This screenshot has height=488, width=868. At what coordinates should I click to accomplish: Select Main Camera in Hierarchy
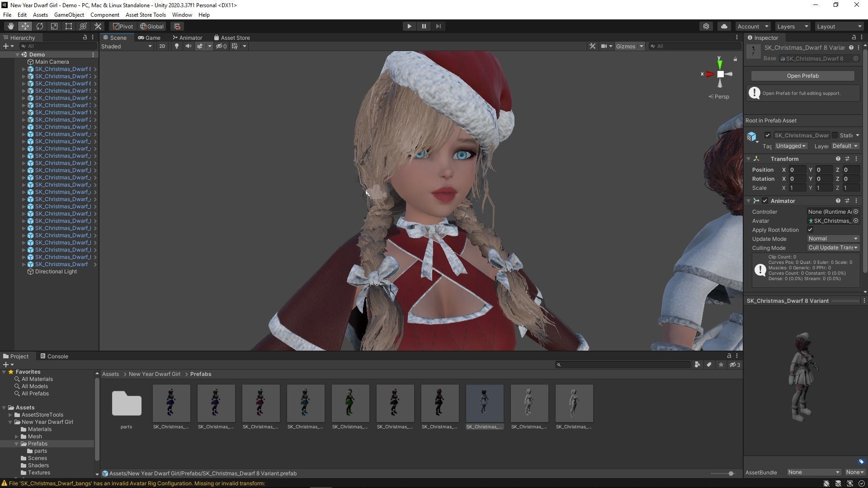(x=52, y=62)
